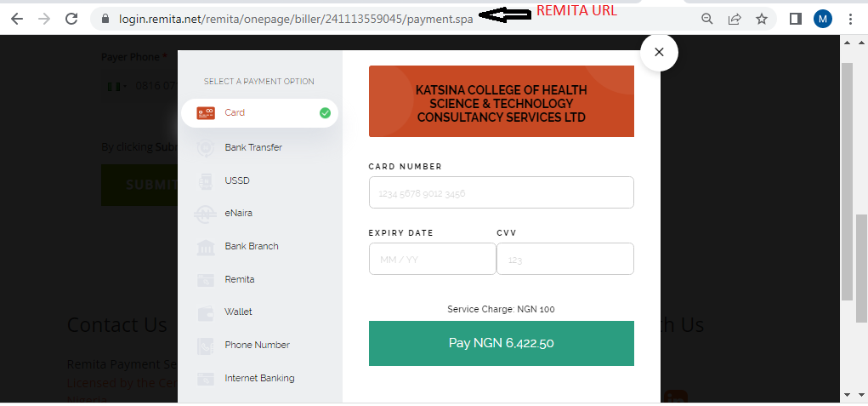Close the payment dialog with X button
Viewport: 868px width, 406px height.
pyautogui.click(x=658, y=53)
